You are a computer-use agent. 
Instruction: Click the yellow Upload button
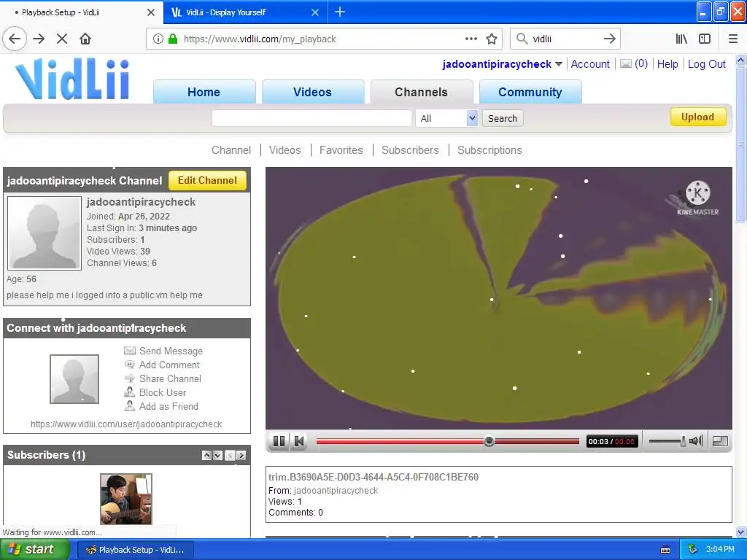[x=698, y=117]
